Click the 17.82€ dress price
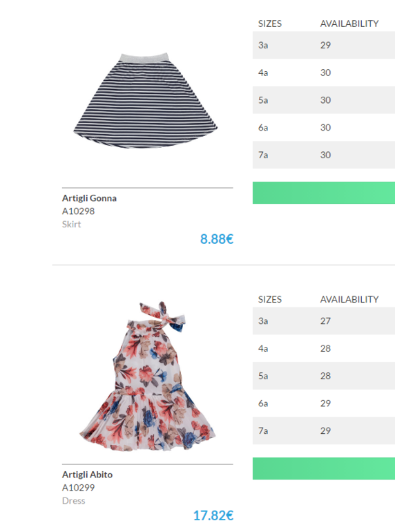The height and width of the screenshot is (532, 395). pyautogui.click(x=213, y=515)
